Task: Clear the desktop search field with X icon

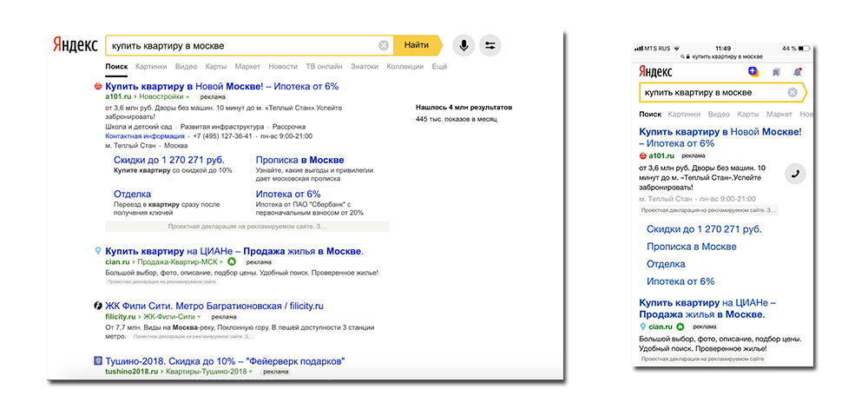Action: 383,45
